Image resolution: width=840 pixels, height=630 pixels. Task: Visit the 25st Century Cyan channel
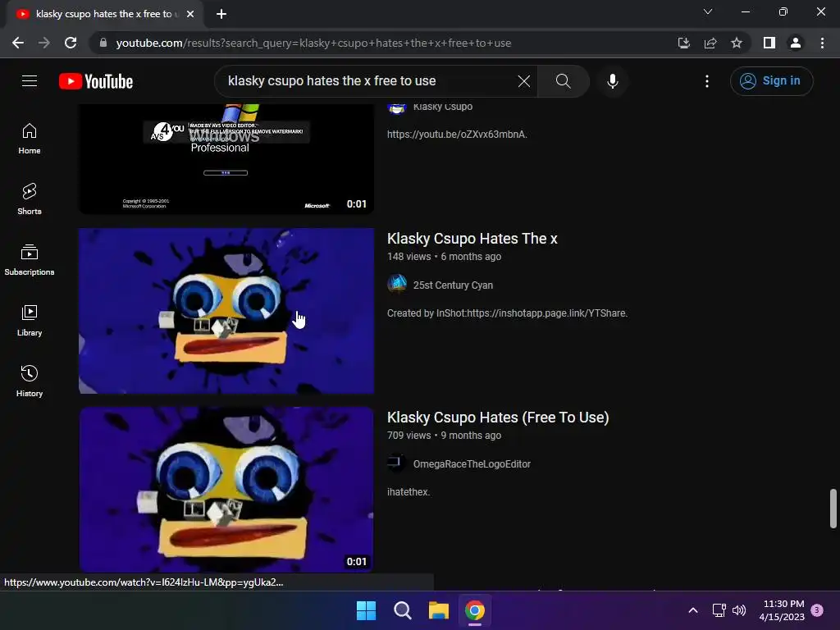click(x=453, y=285)
